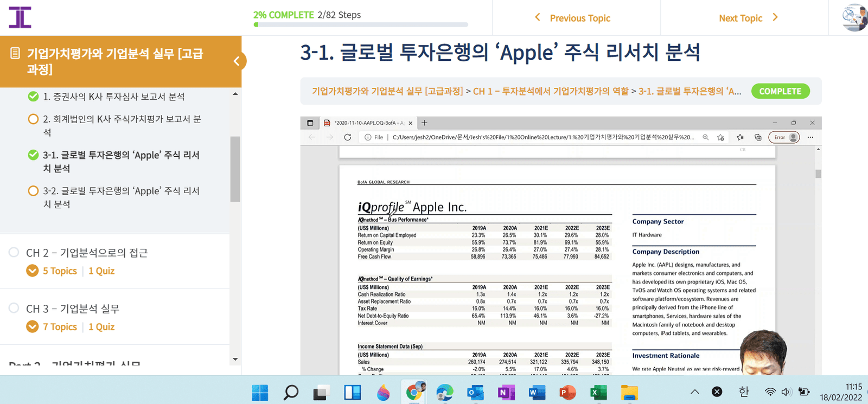Select the AAPL BofA PDF browser tab
This screenshot has width=868, height=404.
click(x=367, y=123)
